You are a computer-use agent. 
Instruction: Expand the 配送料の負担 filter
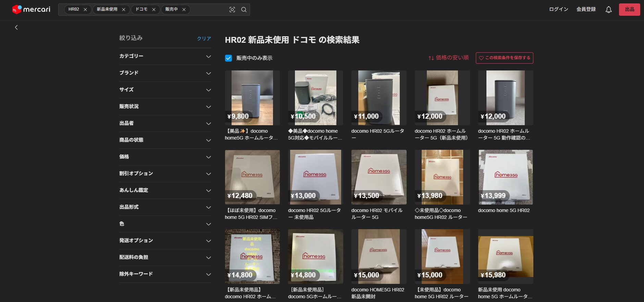pos(165,257)
